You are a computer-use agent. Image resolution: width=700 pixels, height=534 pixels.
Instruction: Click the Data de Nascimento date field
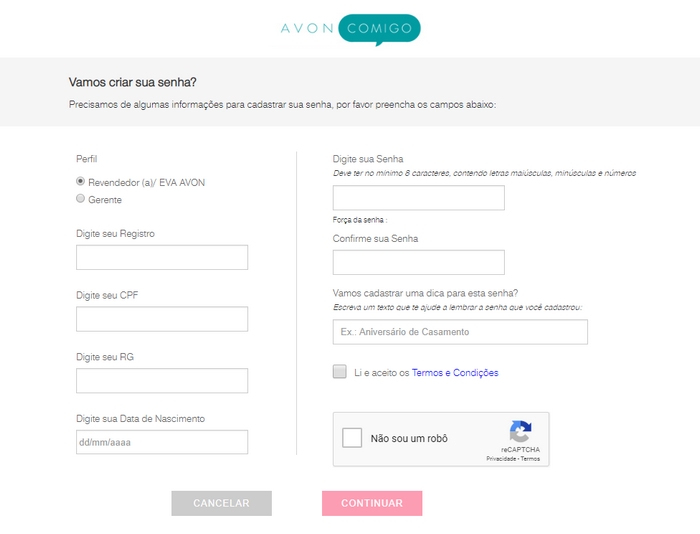[162, 442]
